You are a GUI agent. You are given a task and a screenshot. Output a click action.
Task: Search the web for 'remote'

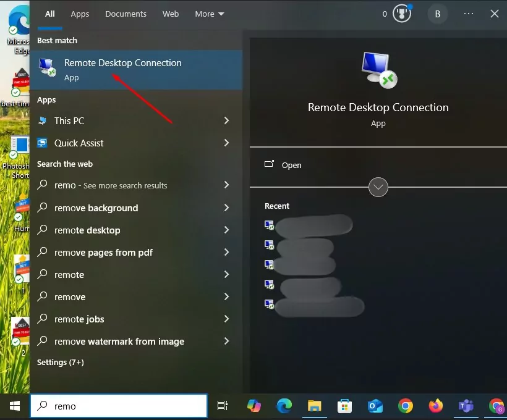(69, 275)
